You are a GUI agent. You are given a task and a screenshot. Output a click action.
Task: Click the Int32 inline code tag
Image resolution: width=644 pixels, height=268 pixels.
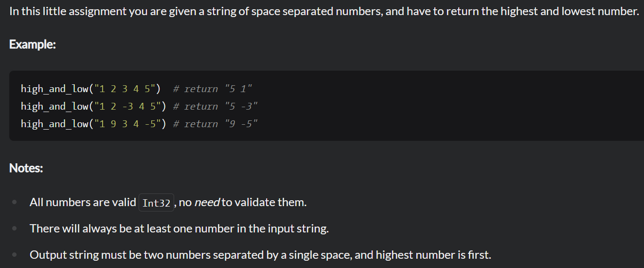tap(156, 203)
